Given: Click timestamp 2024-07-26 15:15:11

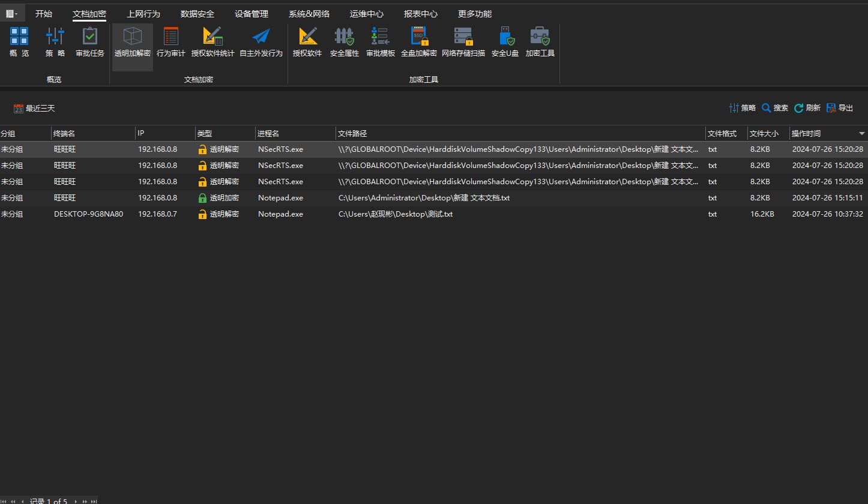Looking at the screenshot, I should coord(827,198).
